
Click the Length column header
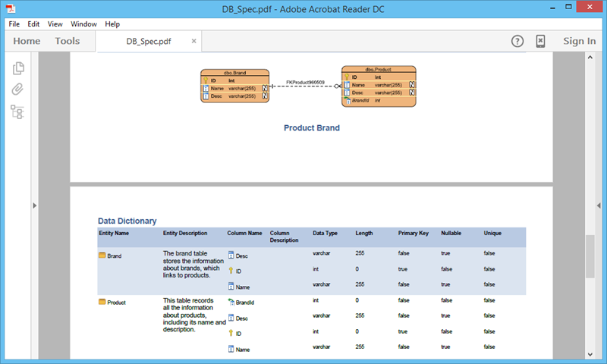coord(364,234)
